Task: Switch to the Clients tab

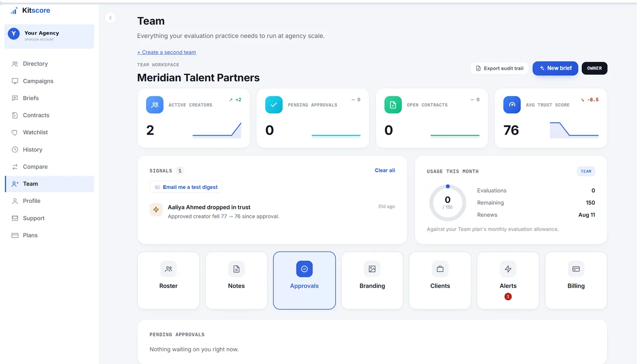Action: pyautogui.click(x=440, y=280)
